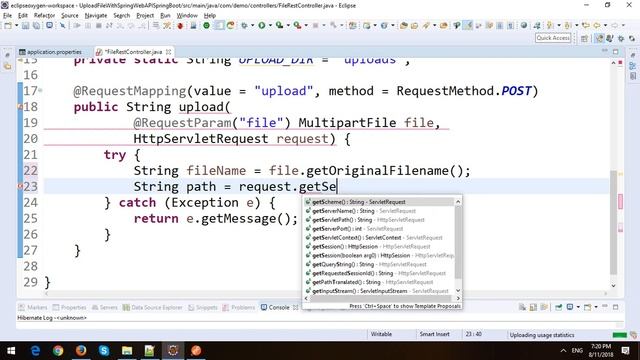This screenshot has height=360, width=640.
Task: Open the Display Selected Console dropdown
Action: coord(578,307)
